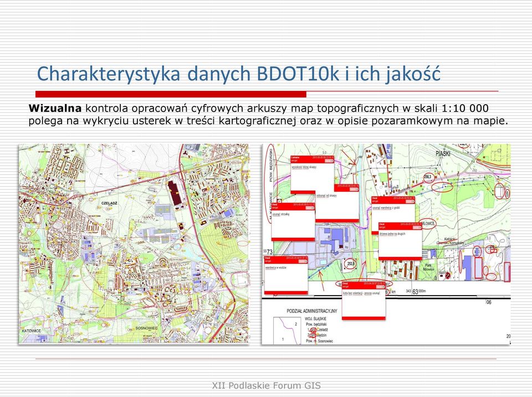Screen dimensions: 532x397
Task: Click the "Park Milowice" label
Action: point(429,267)
